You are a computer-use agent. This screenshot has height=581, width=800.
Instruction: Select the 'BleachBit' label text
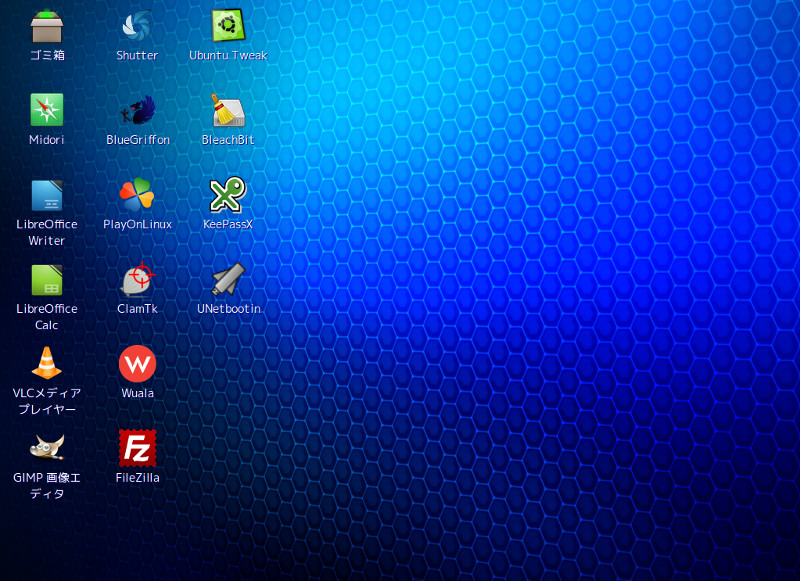(x=228, y=140)
